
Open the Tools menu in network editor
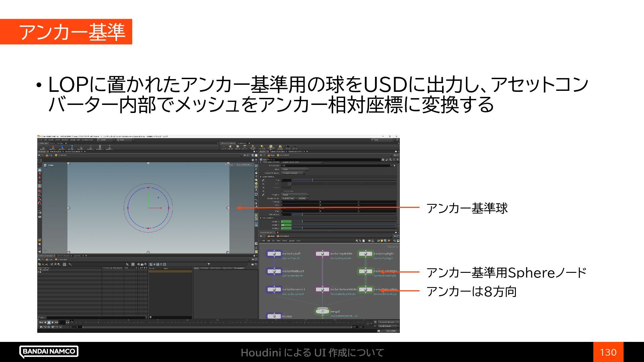click(x=284, y=241)
